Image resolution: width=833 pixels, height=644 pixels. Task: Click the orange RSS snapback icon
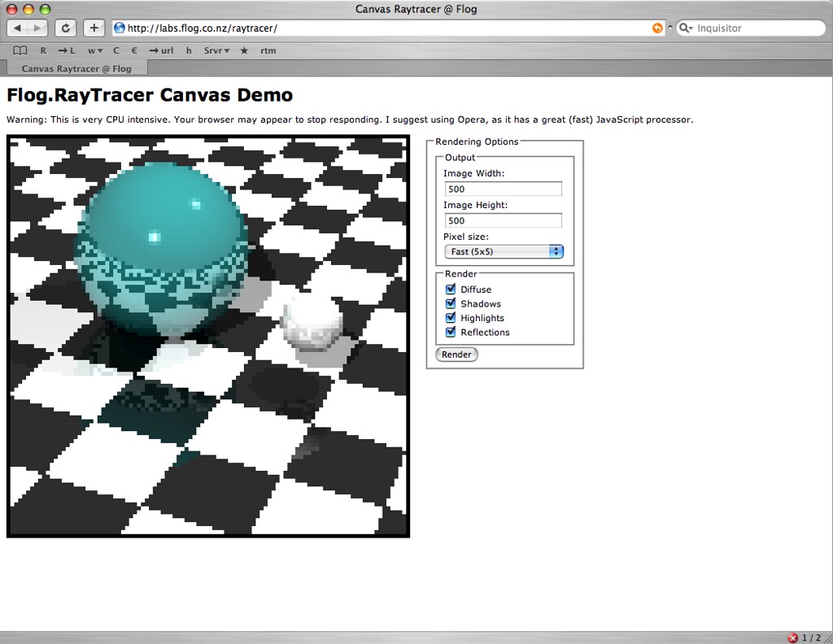(657, 28)
